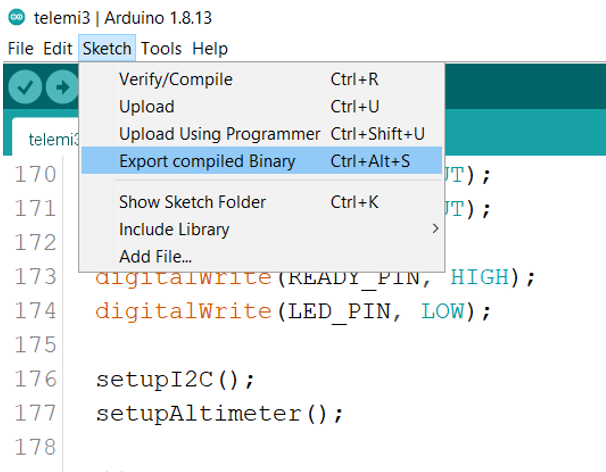Expand the Include Library submenu
The image size is (606, 472).
pos(261,229)
